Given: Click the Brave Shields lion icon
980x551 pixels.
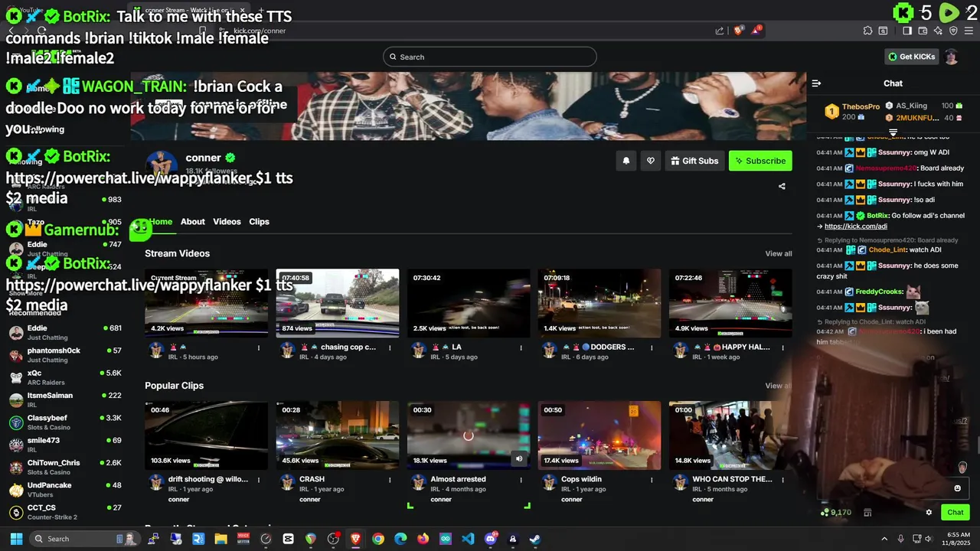Looking at the screenshot, I should pos(739,31).
